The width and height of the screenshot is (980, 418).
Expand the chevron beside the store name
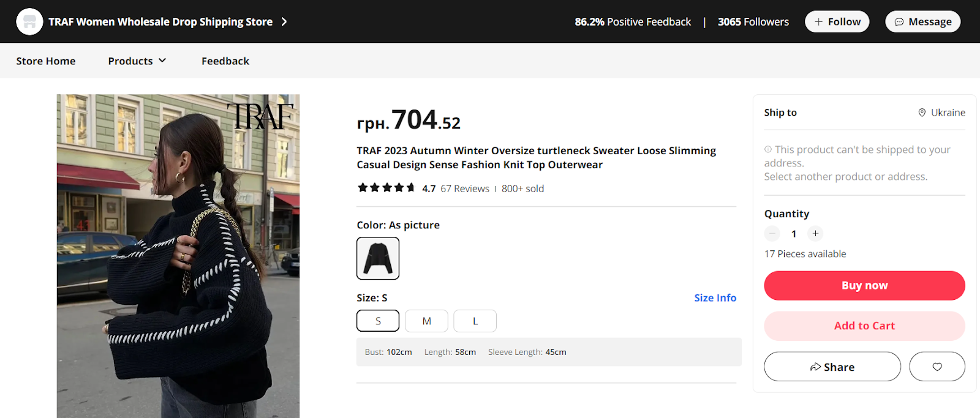[284, 21]
